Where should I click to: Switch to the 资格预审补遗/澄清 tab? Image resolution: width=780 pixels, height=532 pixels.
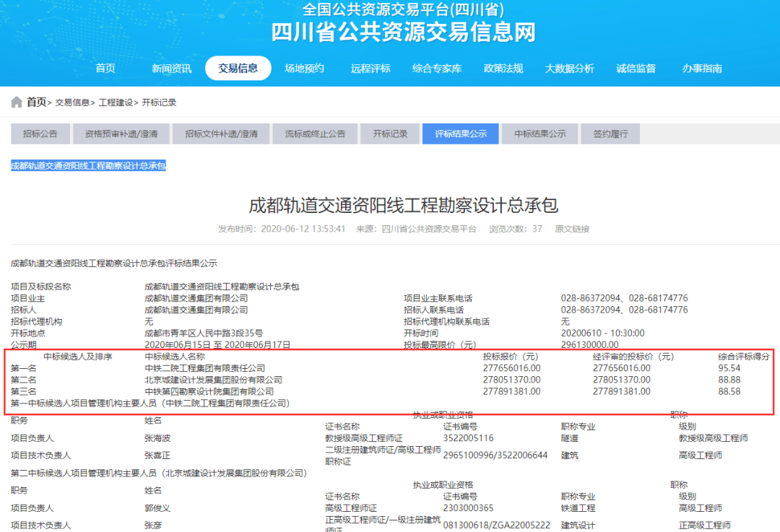121,134
